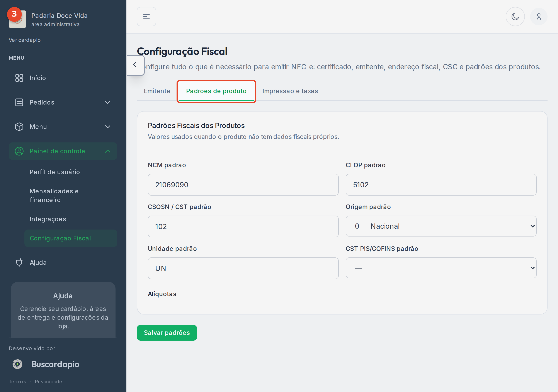
Task: Switch to the Emitente tab
Action: 157,91
